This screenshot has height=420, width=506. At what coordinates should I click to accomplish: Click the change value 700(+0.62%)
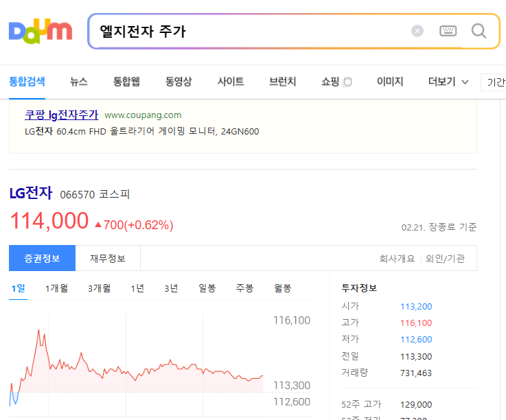point(134,225)
